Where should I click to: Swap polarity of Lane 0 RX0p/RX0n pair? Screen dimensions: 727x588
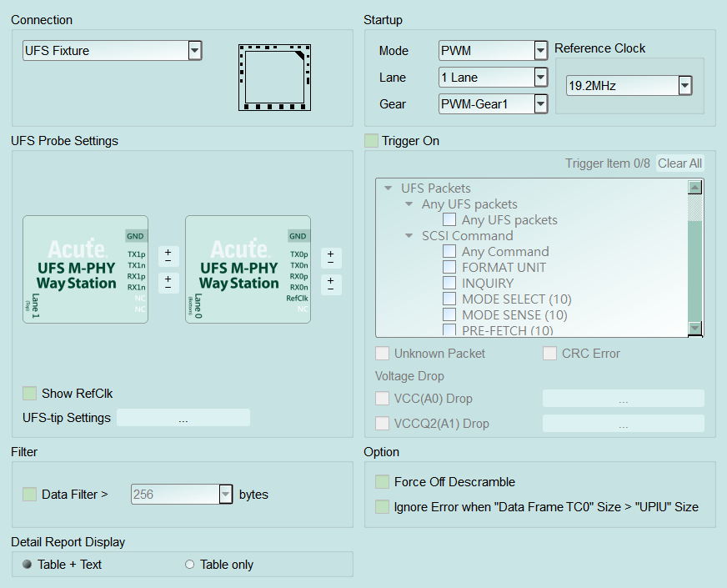(331, 284)
